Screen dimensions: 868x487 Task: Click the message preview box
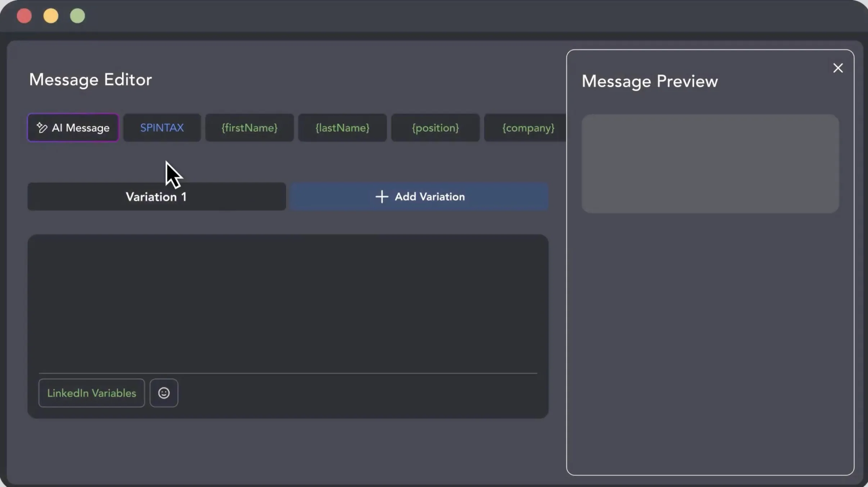[x=710, y=164]
